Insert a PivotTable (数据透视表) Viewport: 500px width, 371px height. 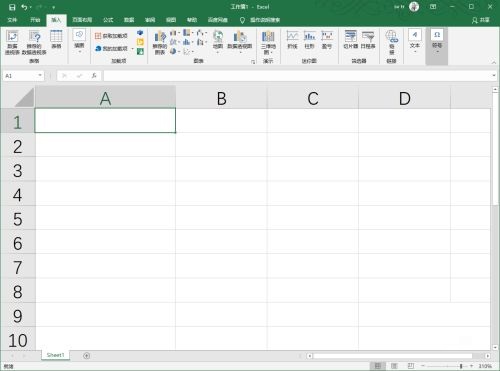(12, 42)
